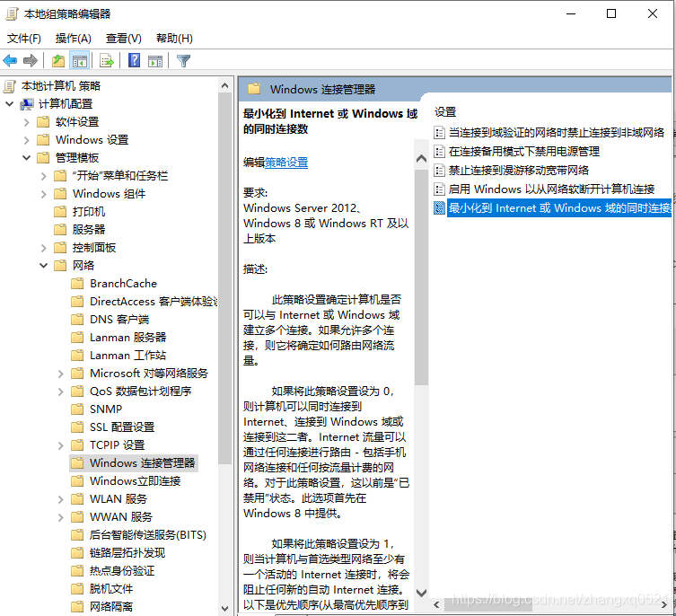Click the SNMP folder icon

[77, 409]
